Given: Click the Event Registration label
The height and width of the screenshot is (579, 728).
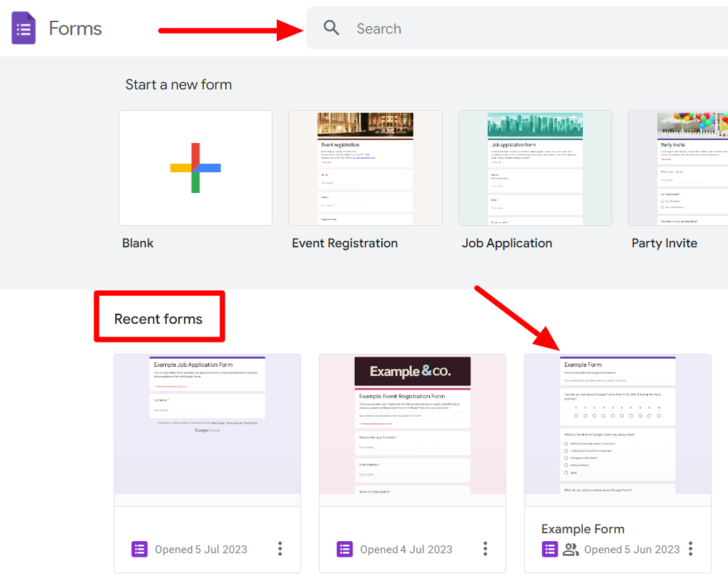Looking at the screenshot, I should 345,243.
